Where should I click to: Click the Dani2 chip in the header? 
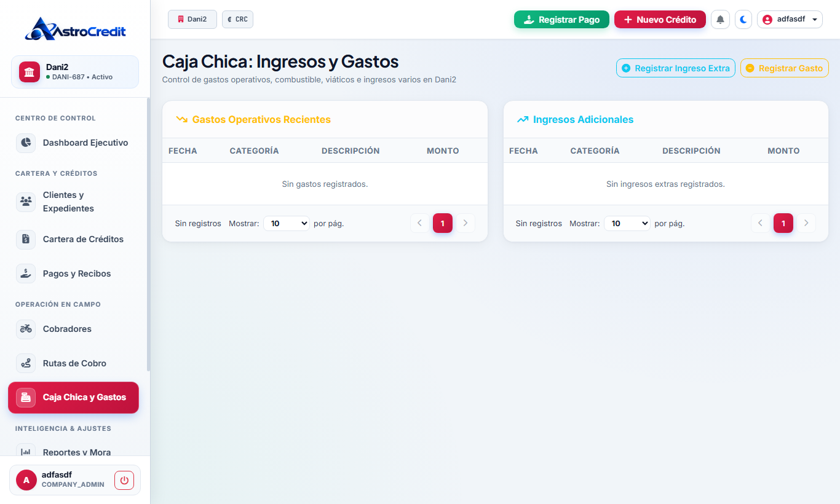click(x=192, y=19)
